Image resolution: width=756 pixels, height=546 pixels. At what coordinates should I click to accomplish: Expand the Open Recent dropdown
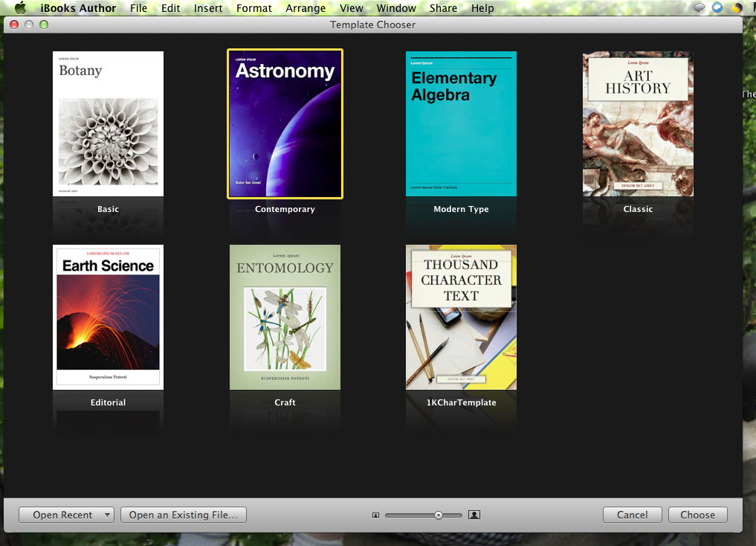click(x=67, y=515)
